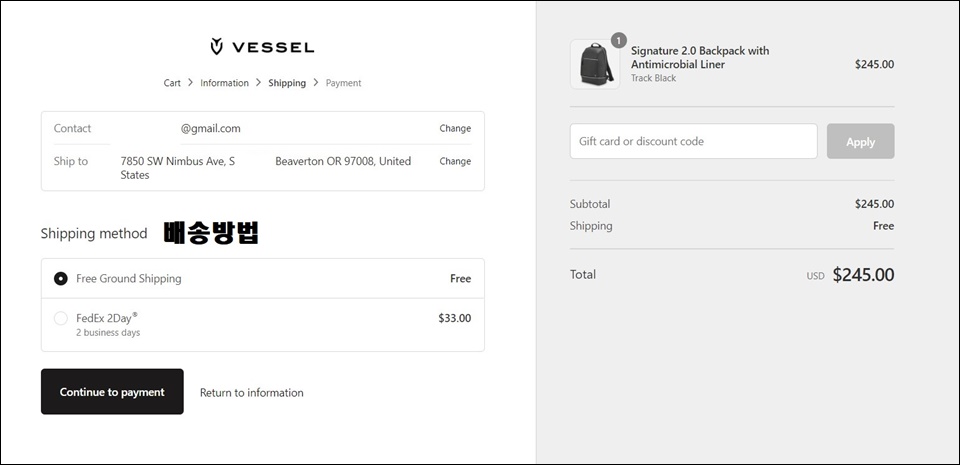The width and height of the screenshot is (960, 465).
Task: Go back to Information breadcrumb step
Action: [224, 83]
